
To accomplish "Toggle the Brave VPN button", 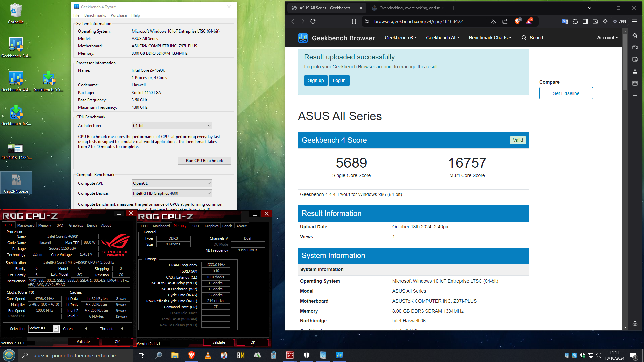I will (x=620, y=21).
